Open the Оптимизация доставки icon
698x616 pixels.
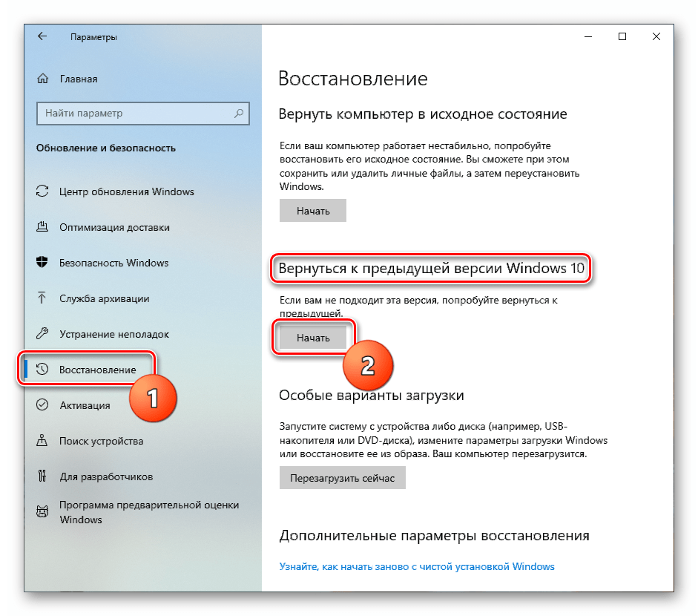(42, 227)
